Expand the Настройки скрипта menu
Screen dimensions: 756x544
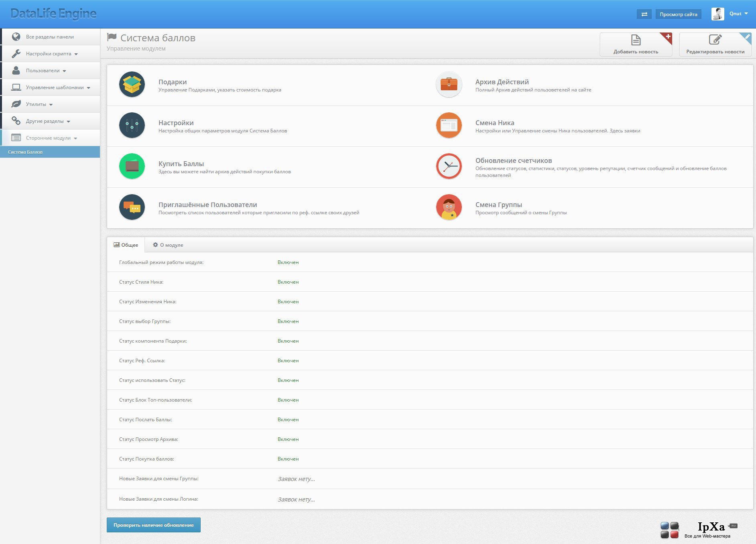click(x=51, y=53)
